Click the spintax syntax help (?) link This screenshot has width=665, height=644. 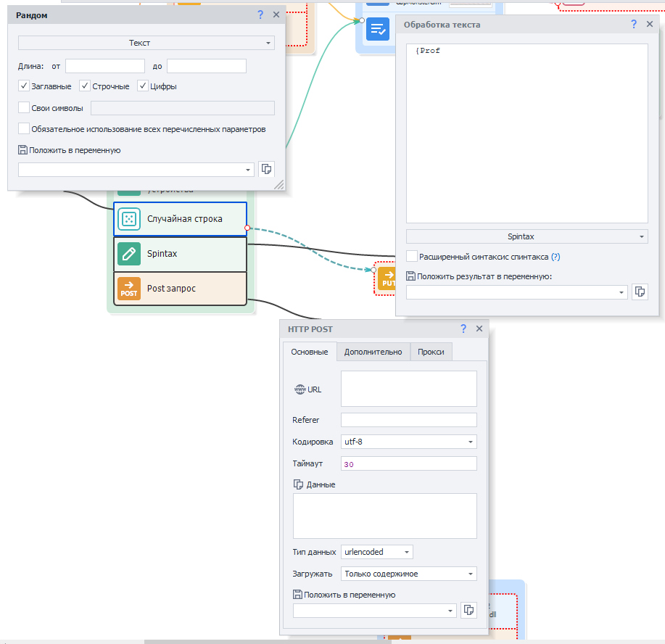(555, 257)
